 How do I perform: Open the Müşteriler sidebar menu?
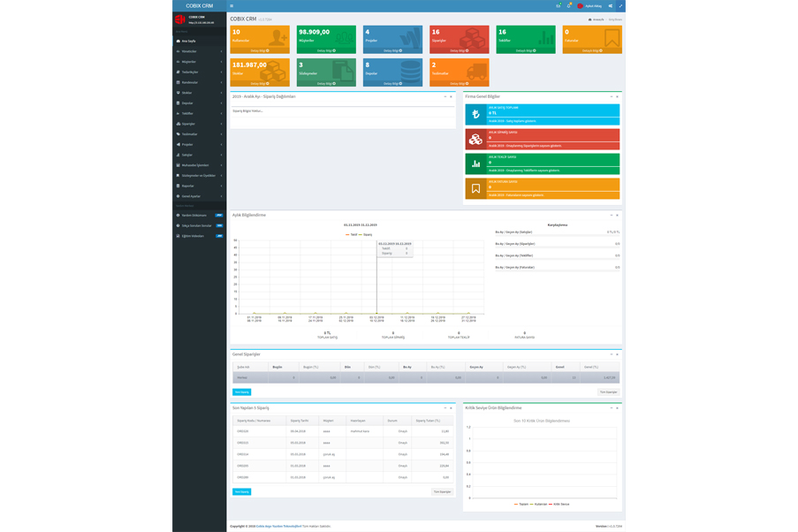pos(200,62)
